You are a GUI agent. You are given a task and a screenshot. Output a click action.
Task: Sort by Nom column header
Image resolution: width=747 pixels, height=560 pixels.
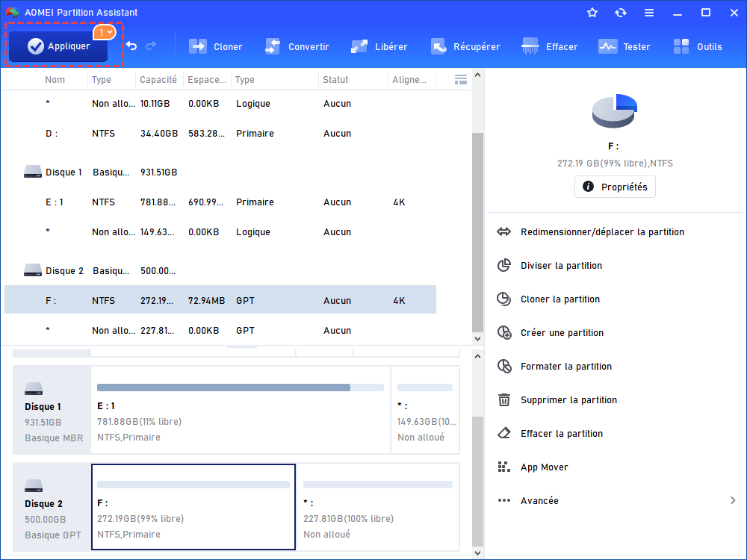pos(55,80)
